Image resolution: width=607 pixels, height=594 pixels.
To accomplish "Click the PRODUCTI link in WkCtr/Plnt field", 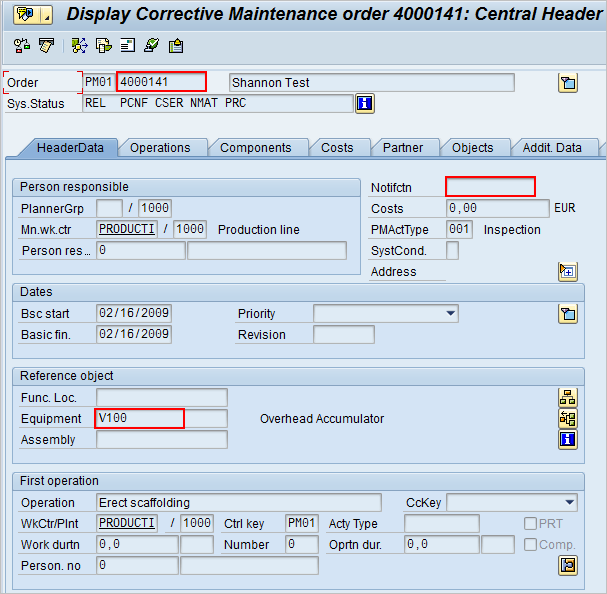I will [x=127, y=523].
